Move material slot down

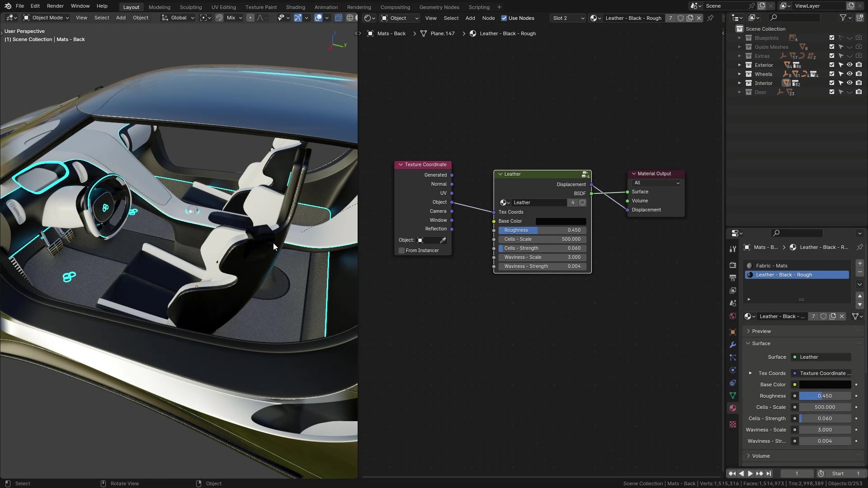coord(860,305)
